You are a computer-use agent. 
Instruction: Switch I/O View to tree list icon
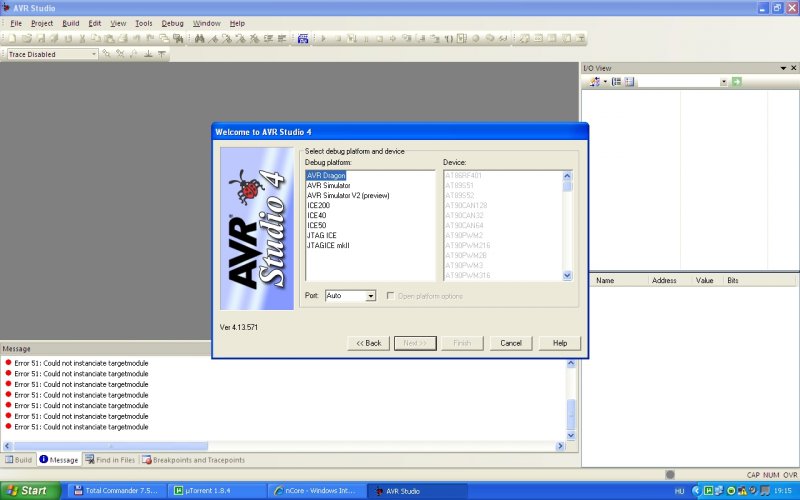[x=629, y=82]
